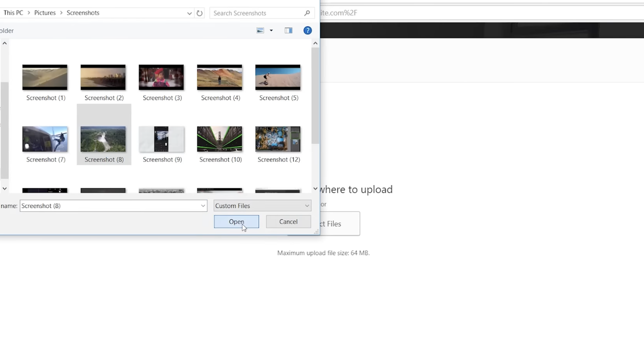
Task: Click the file name text field
Action: pyautogui.click(x=110, y=206)
